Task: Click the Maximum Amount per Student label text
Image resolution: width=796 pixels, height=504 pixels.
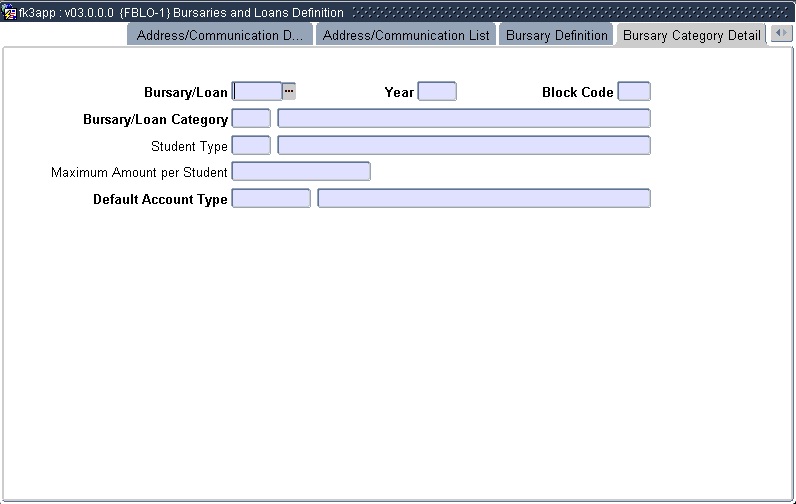Action: pyautogui.click(x=139, y=172)
